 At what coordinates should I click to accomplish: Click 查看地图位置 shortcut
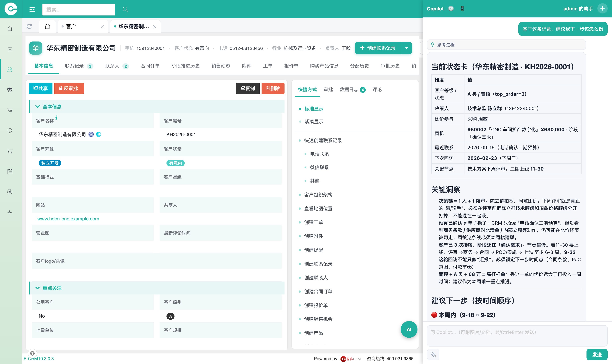[x=318, y=209]
